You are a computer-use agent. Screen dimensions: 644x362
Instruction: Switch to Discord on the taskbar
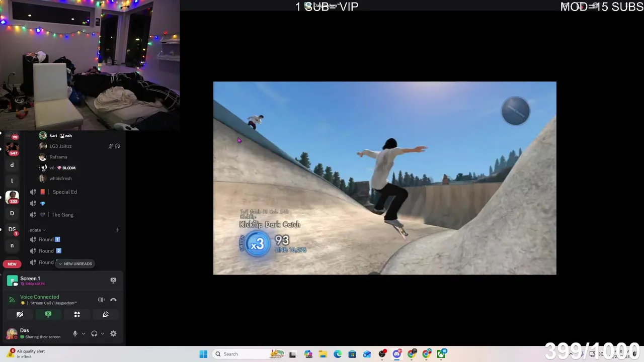pyautogui.click(x=397, y=354)
